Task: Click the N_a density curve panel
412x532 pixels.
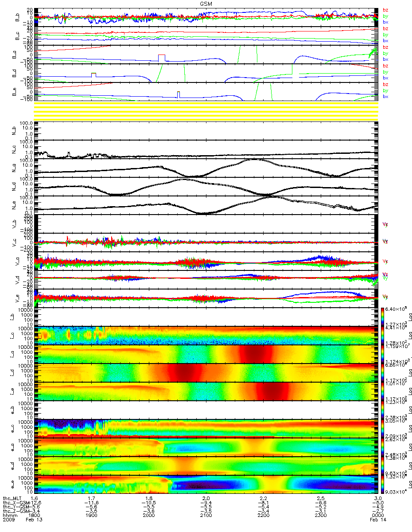Action: click(206, 168)
